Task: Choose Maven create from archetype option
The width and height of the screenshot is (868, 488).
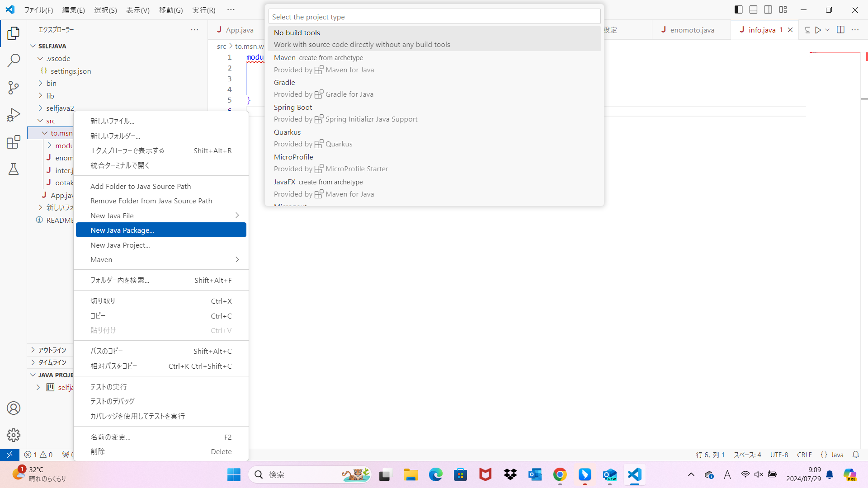Action: [434, 64]
